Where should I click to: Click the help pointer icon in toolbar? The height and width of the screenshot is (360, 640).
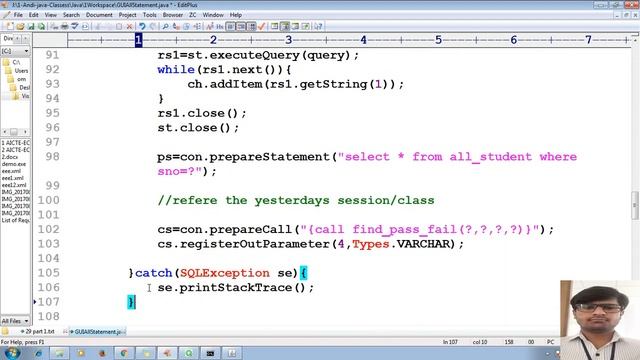point(318,27)
